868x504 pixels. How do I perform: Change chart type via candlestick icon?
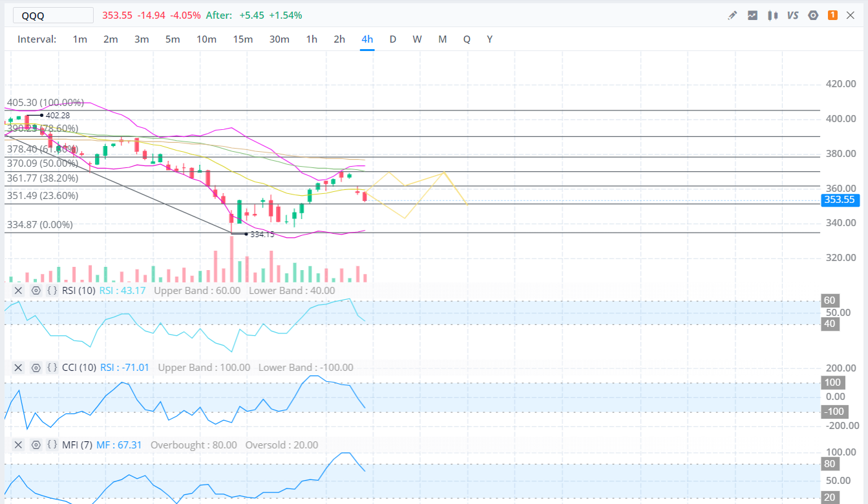click(x=772, y=15)
